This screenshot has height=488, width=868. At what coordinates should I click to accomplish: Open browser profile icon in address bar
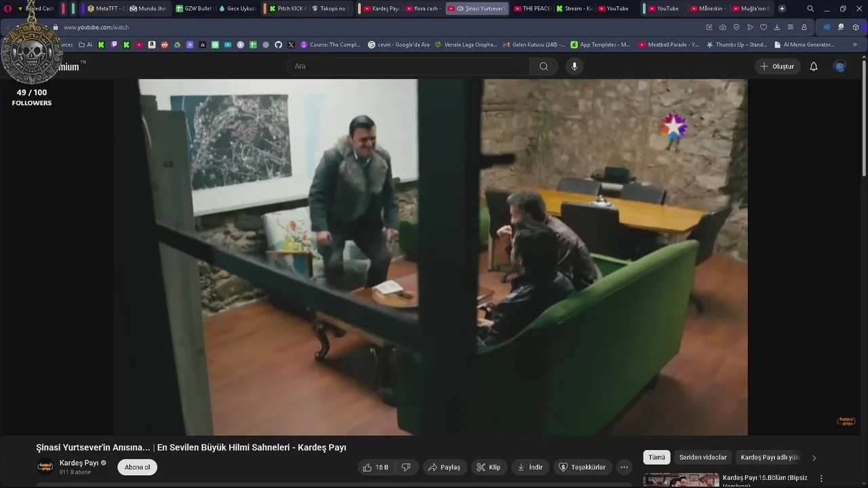[x=804, y=27]
